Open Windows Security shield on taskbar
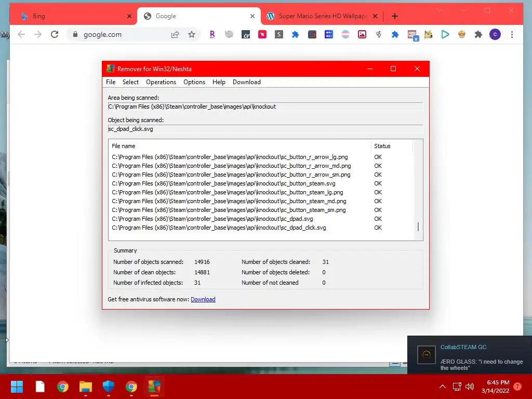Image resolution: width=532 pixels, height=399 pixels. [109, 387]
